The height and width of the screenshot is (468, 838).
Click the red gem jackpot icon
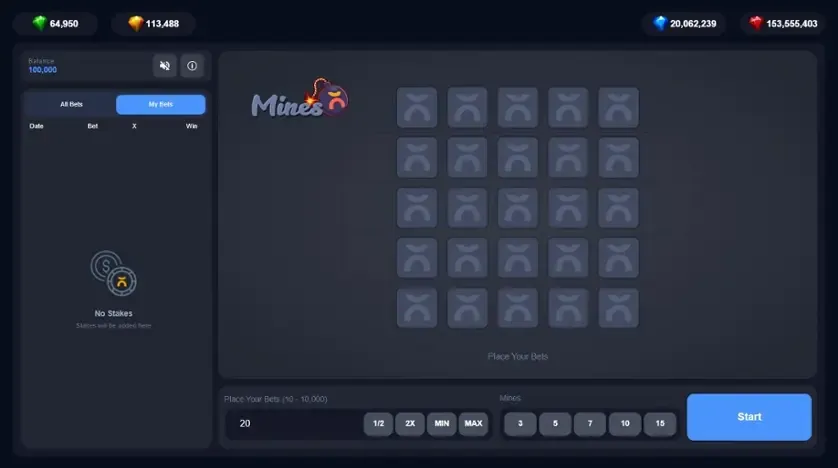coord(756,23)
